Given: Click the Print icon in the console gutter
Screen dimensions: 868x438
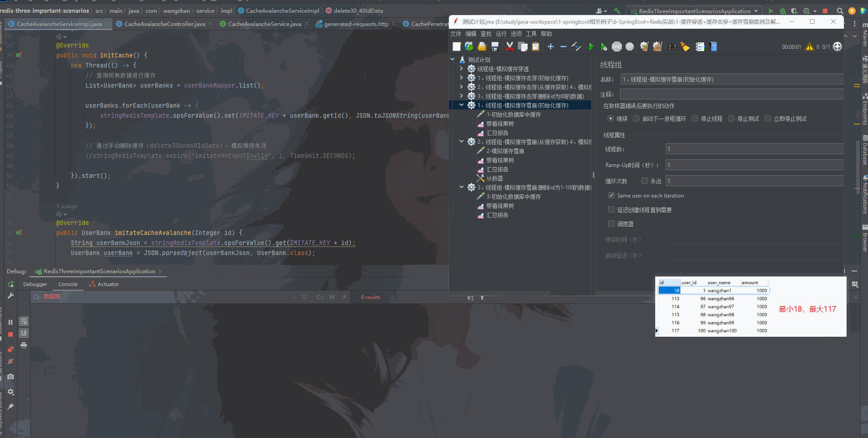Looking at the screenshot, I should 24,345.
